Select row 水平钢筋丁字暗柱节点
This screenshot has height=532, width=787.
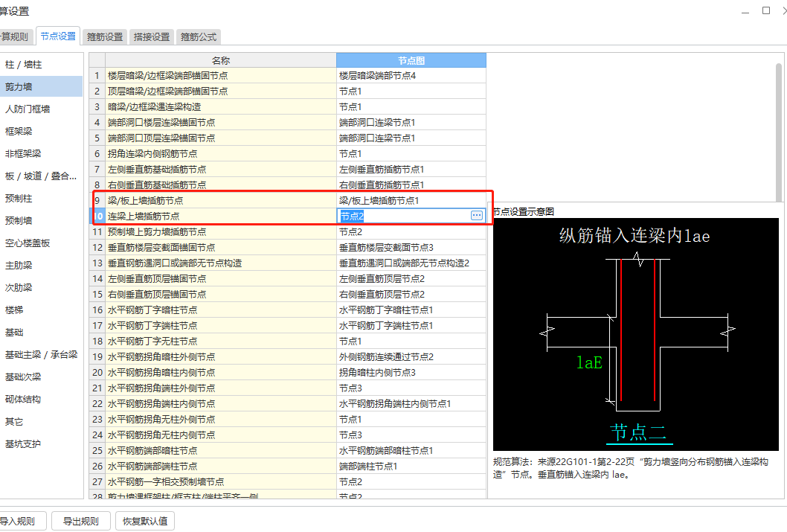pos(220,310)
